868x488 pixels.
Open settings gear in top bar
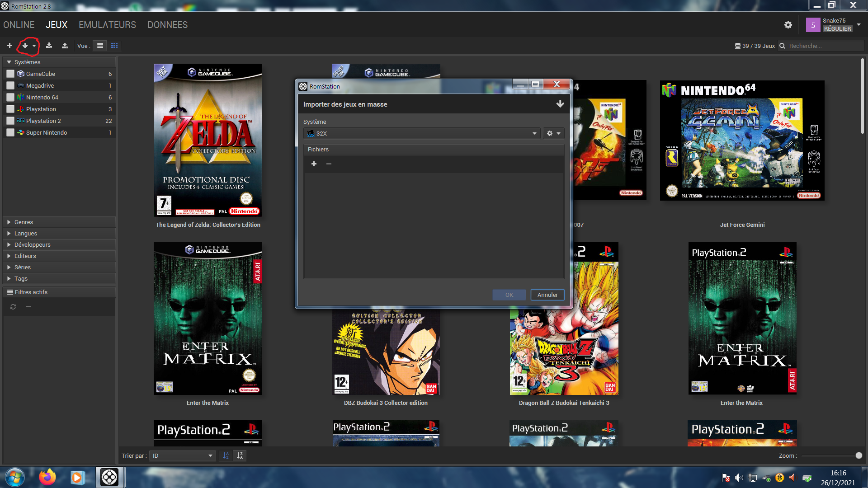(788, 25)
